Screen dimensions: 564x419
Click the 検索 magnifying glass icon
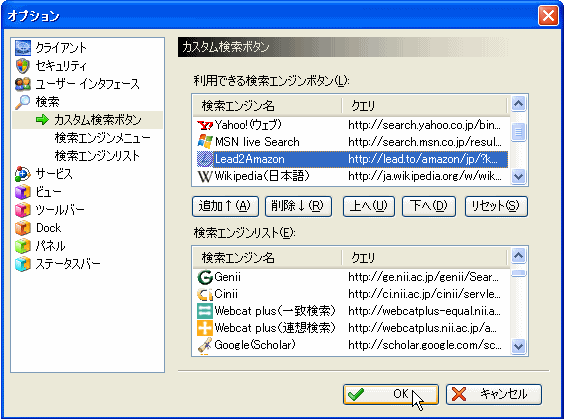[23, 102]
